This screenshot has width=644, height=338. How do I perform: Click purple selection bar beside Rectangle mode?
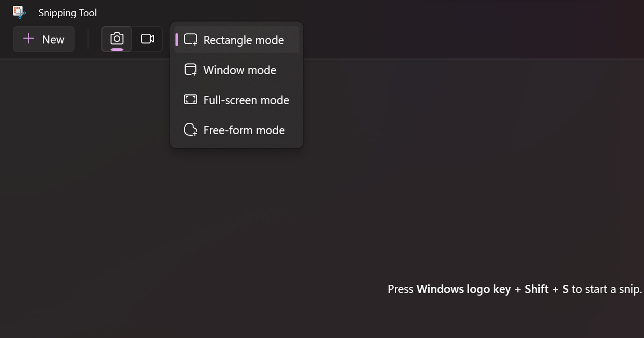177,40
